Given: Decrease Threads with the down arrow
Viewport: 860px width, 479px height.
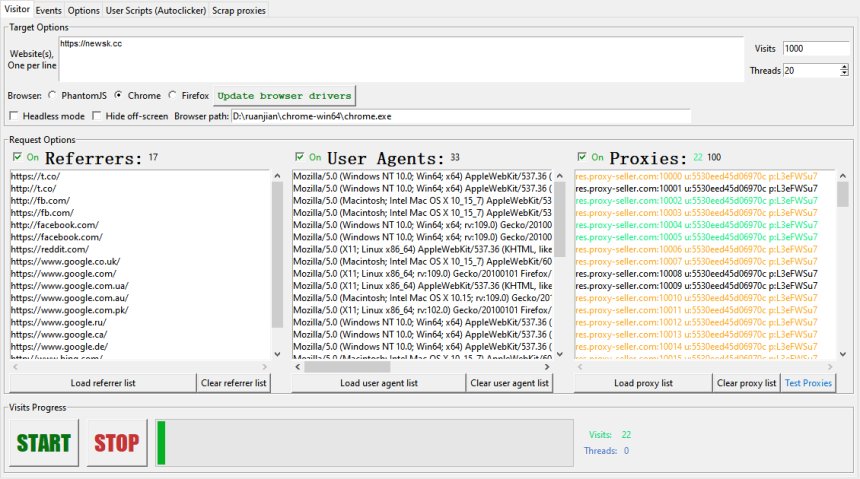Looking at the screenshot, I should point(844,74).
